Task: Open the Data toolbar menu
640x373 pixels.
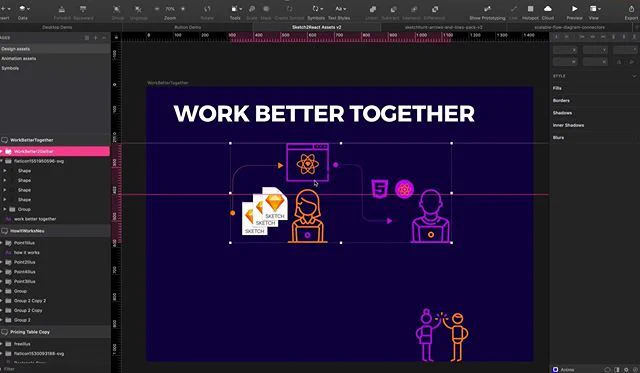Action: point(23,11)
